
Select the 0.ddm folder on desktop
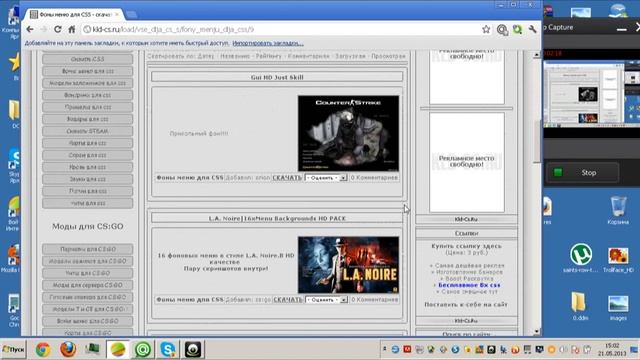coord(580,306)
